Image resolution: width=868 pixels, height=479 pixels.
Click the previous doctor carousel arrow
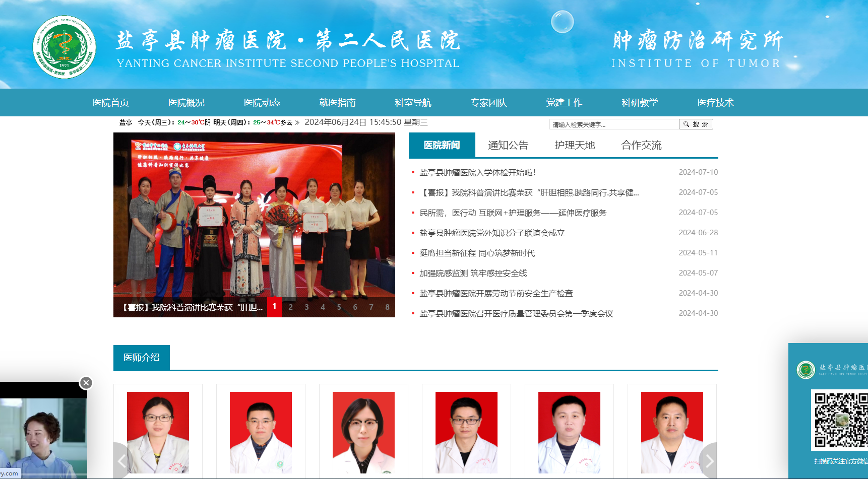coord(122,460)
